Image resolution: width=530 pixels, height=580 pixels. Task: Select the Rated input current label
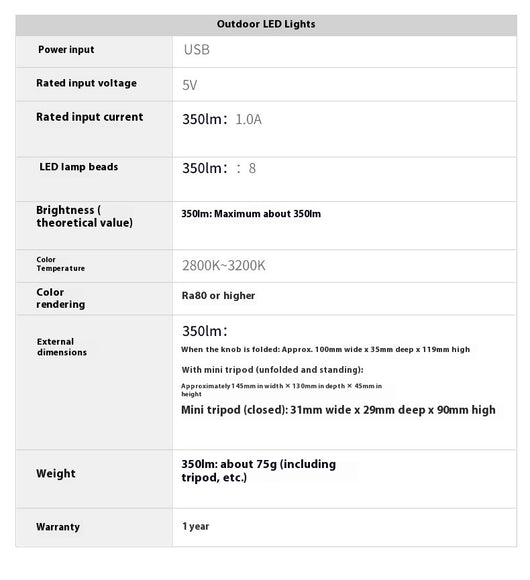(x=90, y=117)
